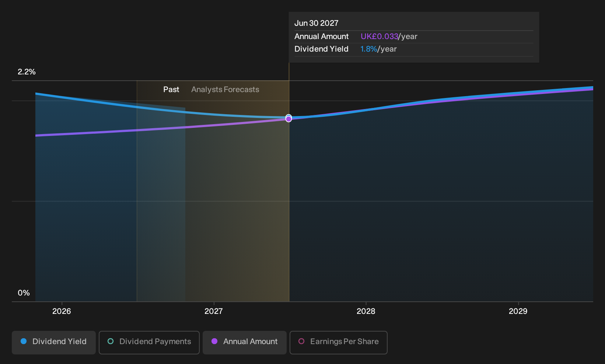The width and height of the screenshot is (605, 364).
Task: Click the 2.2% y-axis label
Action: (27, 72)
